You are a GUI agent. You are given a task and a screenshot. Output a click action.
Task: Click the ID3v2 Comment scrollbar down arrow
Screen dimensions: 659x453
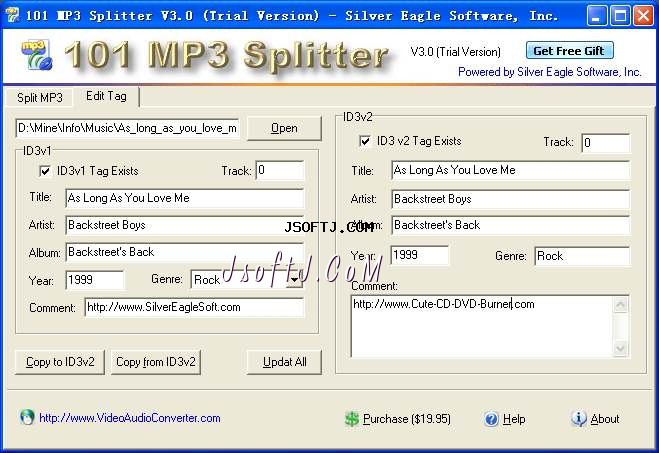pyautogui.click(x=621, y=348)
